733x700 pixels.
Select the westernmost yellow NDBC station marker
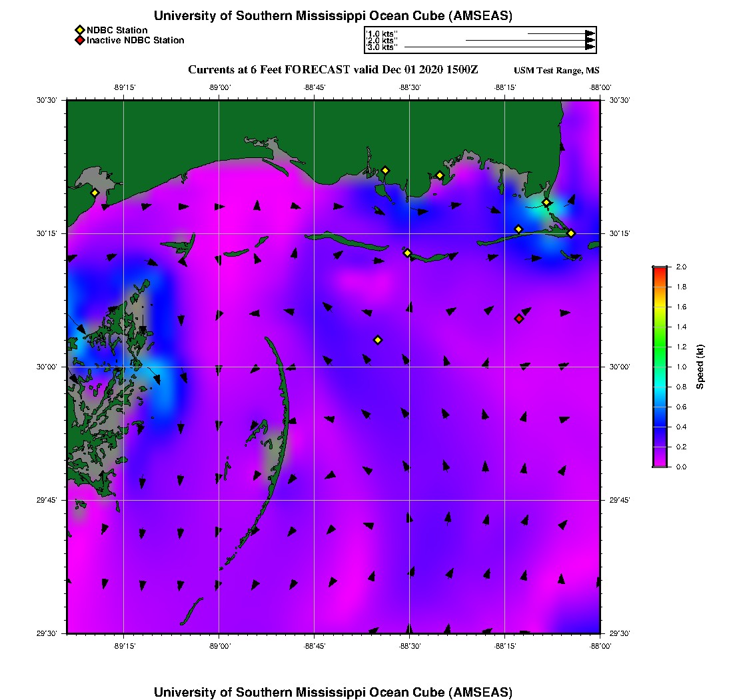tap(95, 193)
